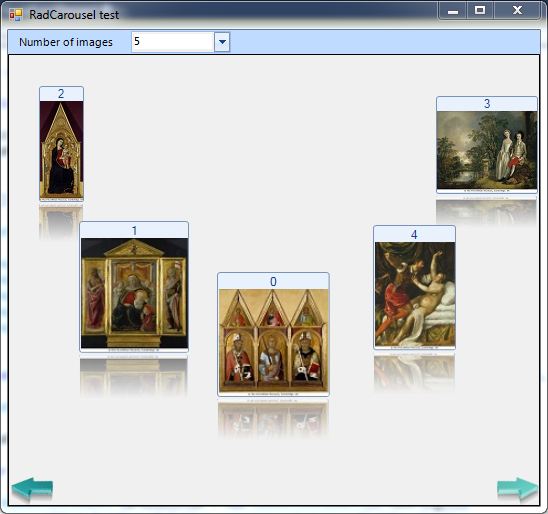Click the RadCarousel test application icon
The width and height of the screenshot is (548, 514).
(x=16, y=15)
